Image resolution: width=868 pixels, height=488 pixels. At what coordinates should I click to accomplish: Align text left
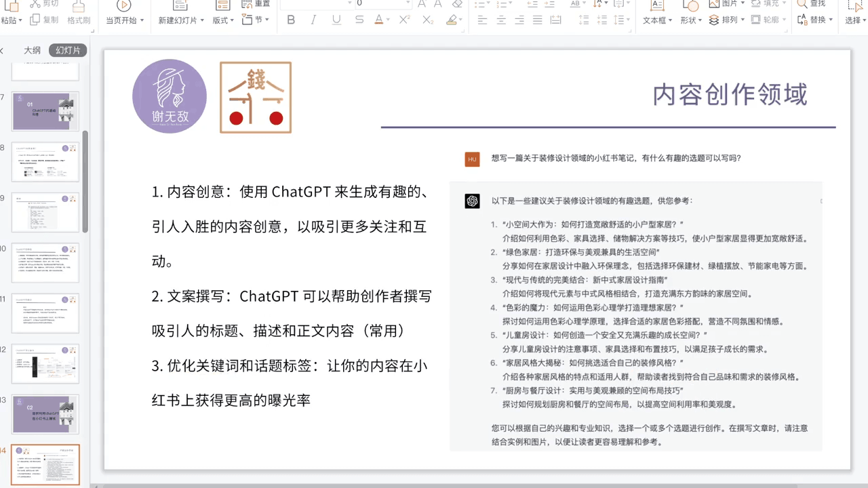click(x=482, y=20)
